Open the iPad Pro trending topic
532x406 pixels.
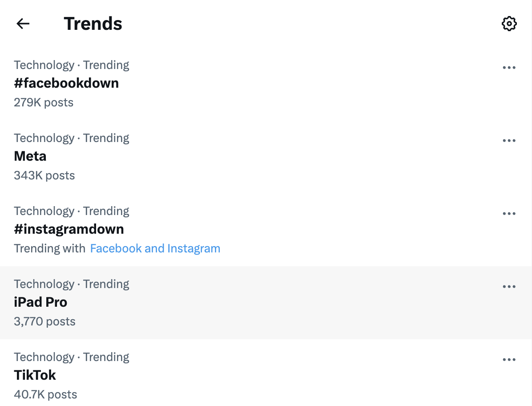40,302
